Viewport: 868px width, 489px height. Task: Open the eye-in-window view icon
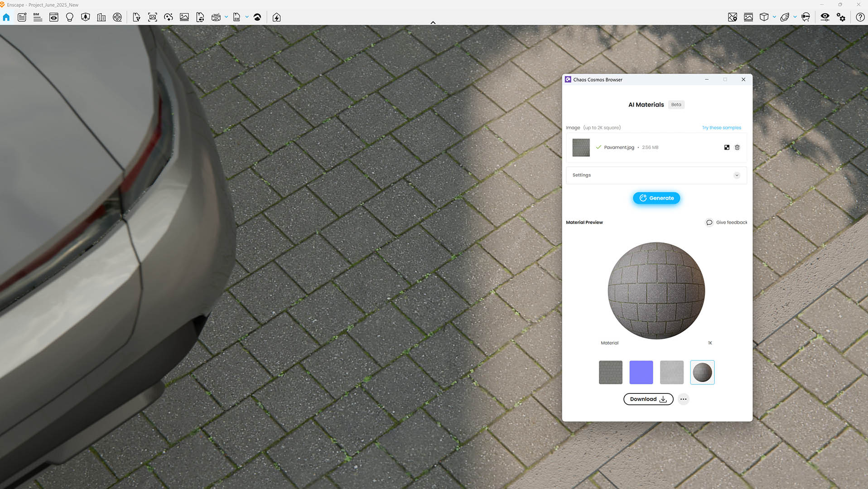pos(54,17)
